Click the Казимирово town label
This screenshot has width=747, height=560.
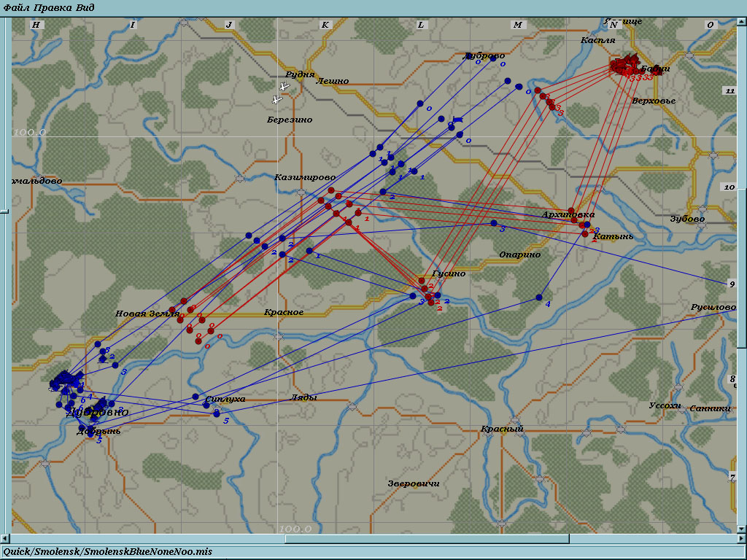pos(305,177)
